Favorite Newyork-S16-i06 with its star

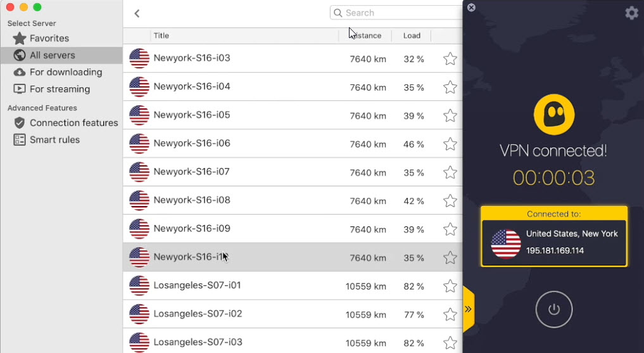coord(450,144)
